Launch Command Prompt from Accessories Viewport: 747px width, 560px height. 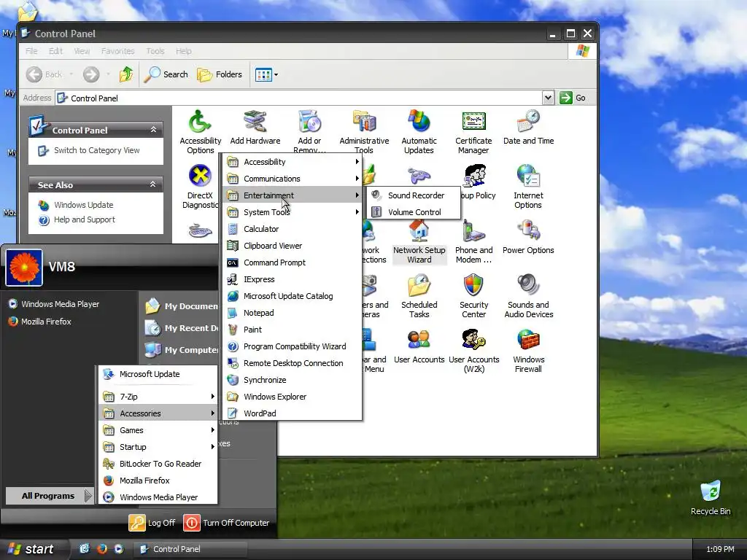point(293,262)
